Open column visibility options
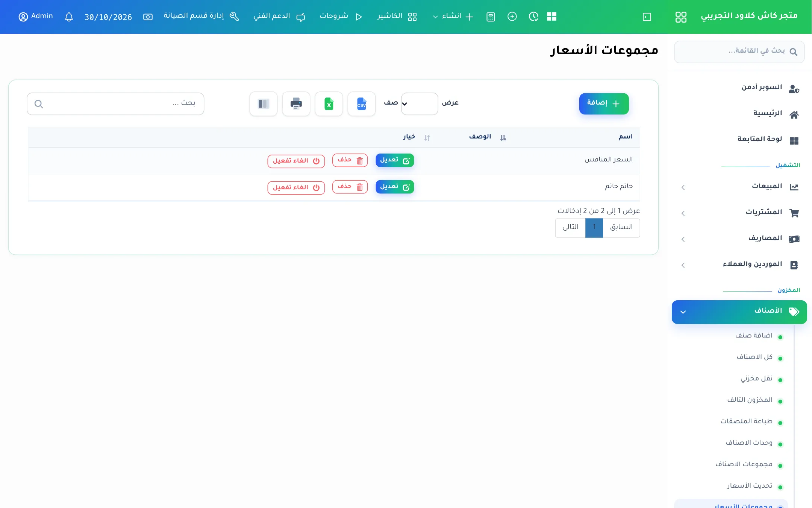 [x=264, y=104]
